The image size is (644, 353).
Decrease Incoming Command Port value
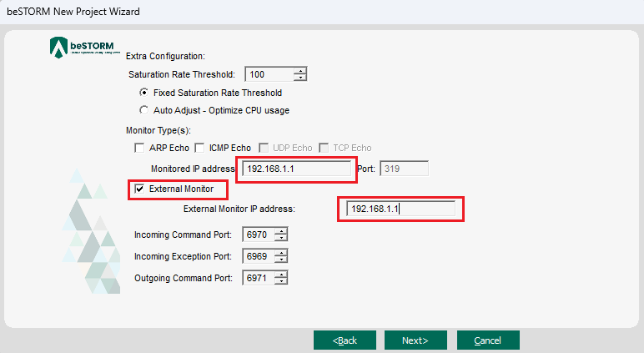(x=281, y=238)
